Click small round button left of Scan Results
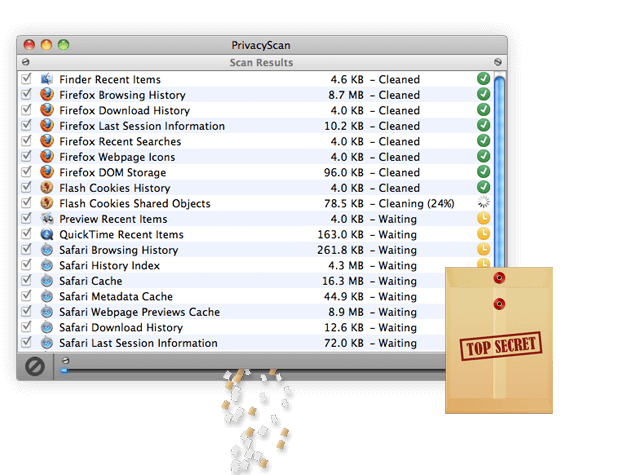639x475 pixels. click(25, 62)
